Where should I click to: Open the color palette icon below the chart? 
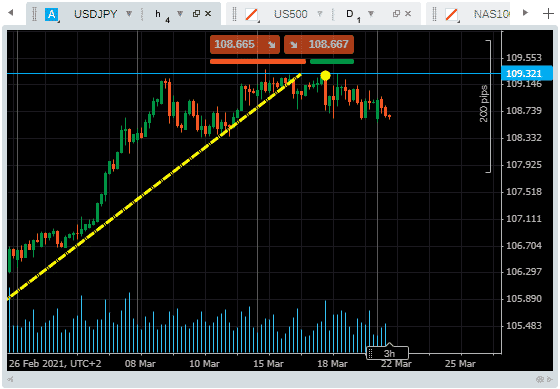click(540, 379)
